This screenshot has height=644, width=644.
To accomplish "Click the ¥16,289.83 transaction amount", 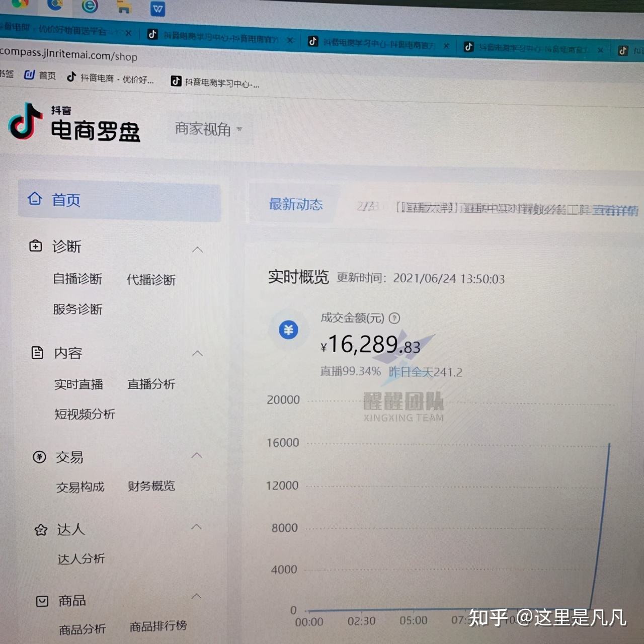I will point(370,345).
